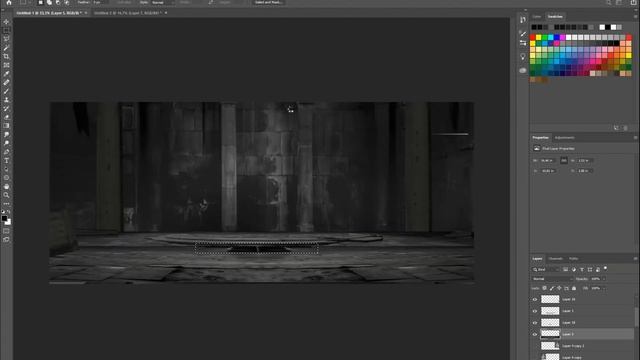
Task: Toggle layer filtering on/off switch
Action: (605, 269)
